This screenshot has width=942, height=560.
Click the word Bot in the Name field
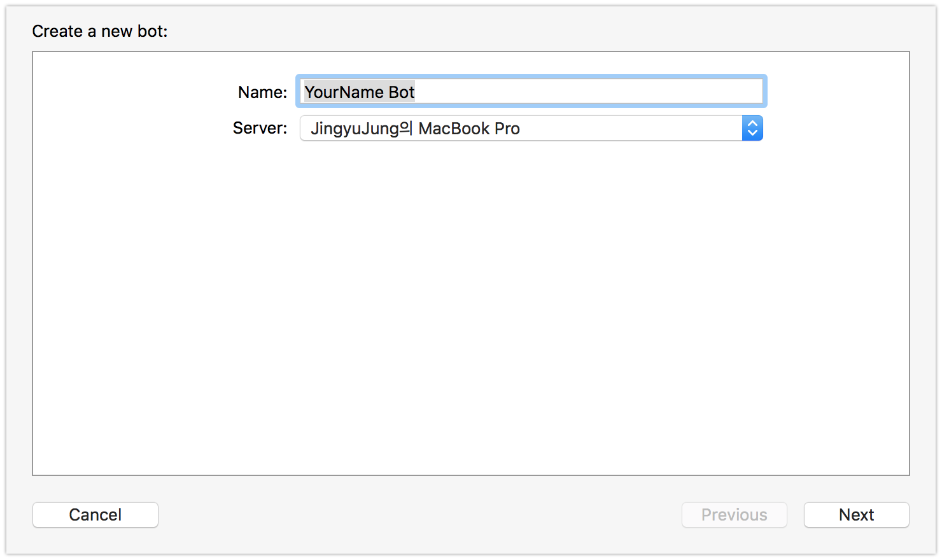click(402, 92)
